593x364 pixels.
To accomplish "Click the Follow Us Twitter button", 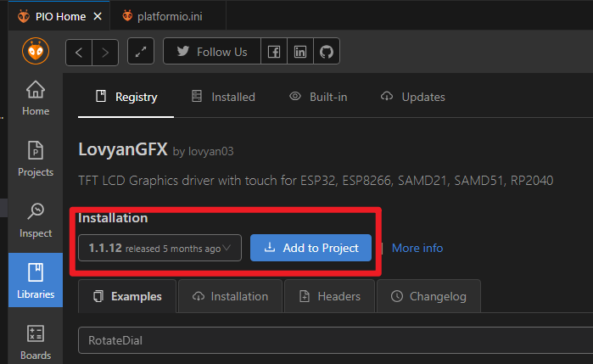I will tap(212, 51).
